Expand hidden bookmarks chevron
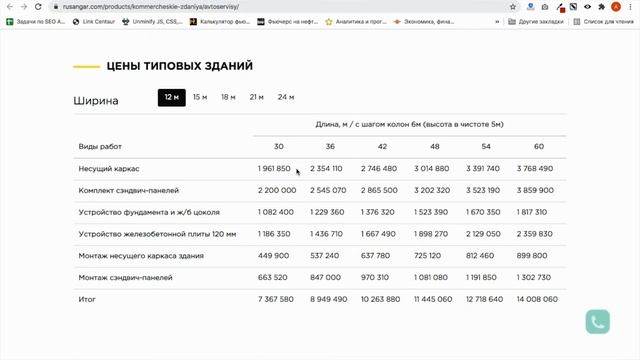Screen dimensions: 640x360 pos(497,22)
